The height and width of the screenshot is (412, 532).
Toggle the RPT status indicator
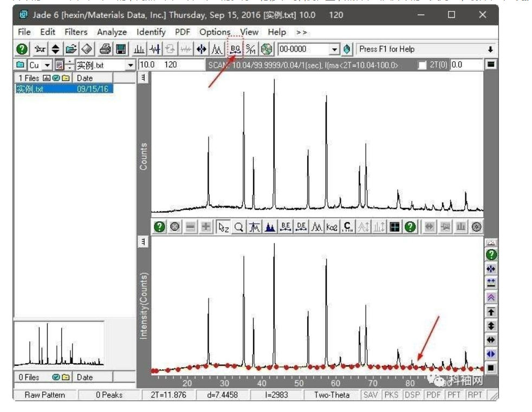pos(475,395)
